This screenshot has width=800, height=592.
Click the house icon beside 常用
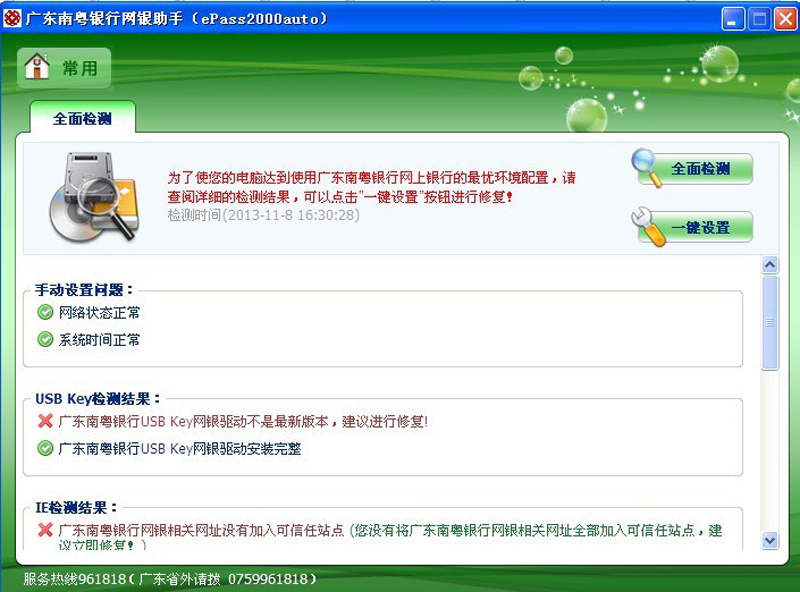pyautogui.click(x=37, y=66)
